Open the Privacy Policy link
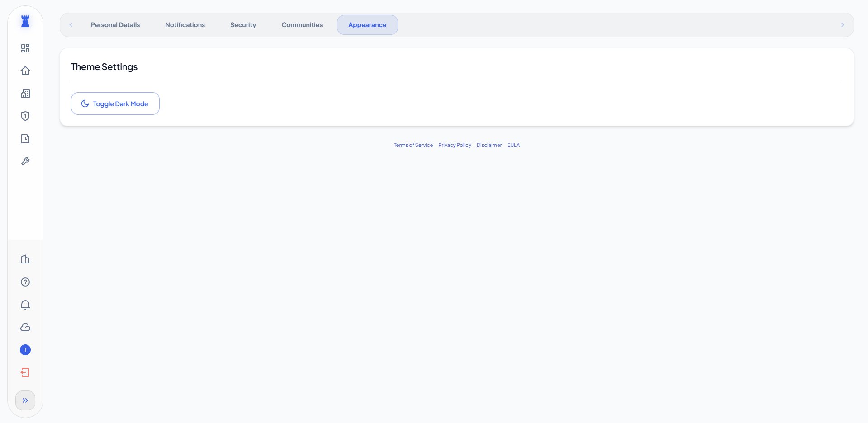This screenshot has width=868, height=423. pos(455,145)
